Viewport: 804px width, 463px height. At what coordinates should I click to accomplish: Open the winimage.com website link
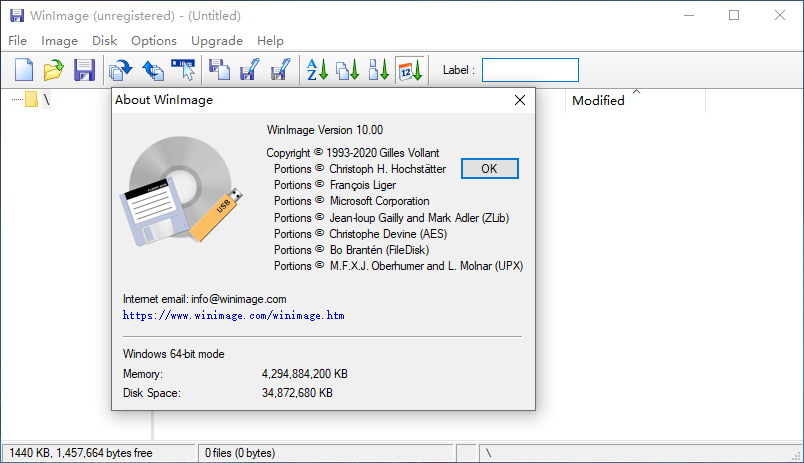coord(234,315)
